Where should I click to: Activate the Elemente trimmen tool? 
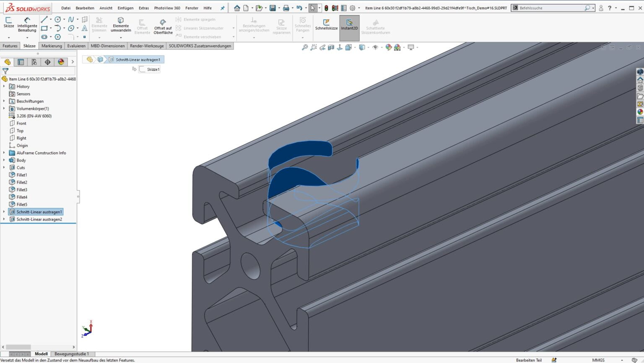coord(99,24)
